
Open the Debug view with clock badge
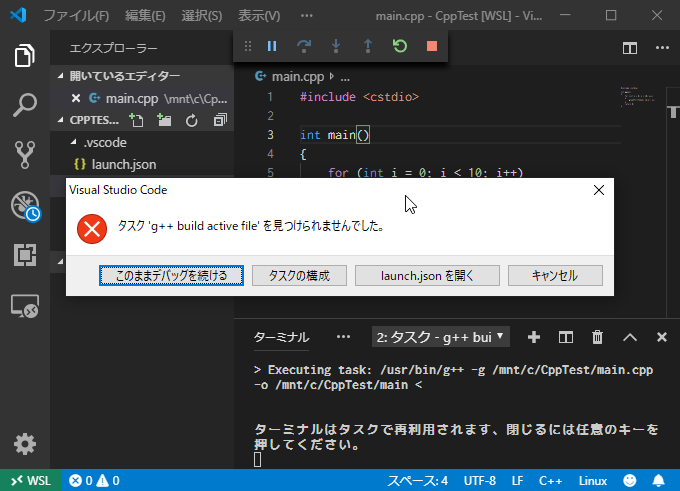[x=26, y=206]
